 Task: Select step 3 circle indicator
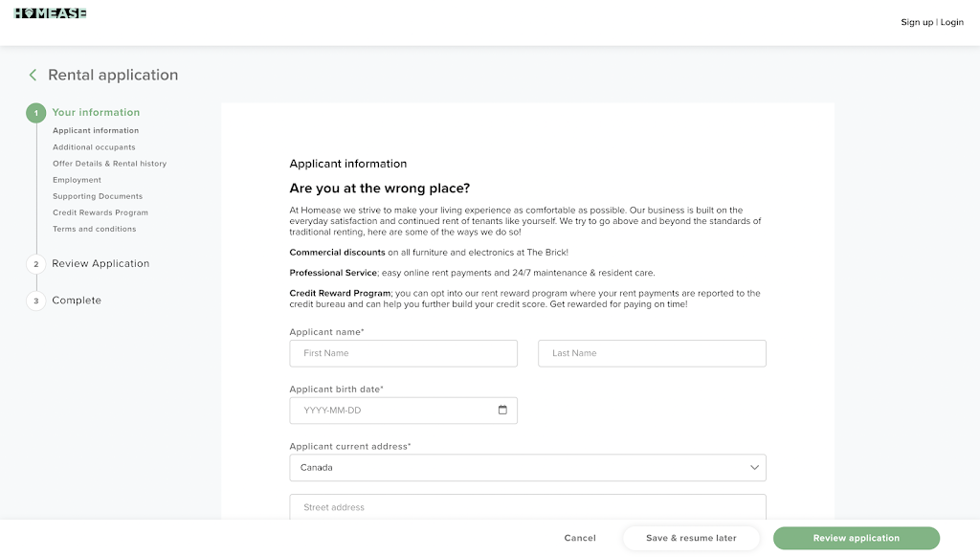[36, 301]
